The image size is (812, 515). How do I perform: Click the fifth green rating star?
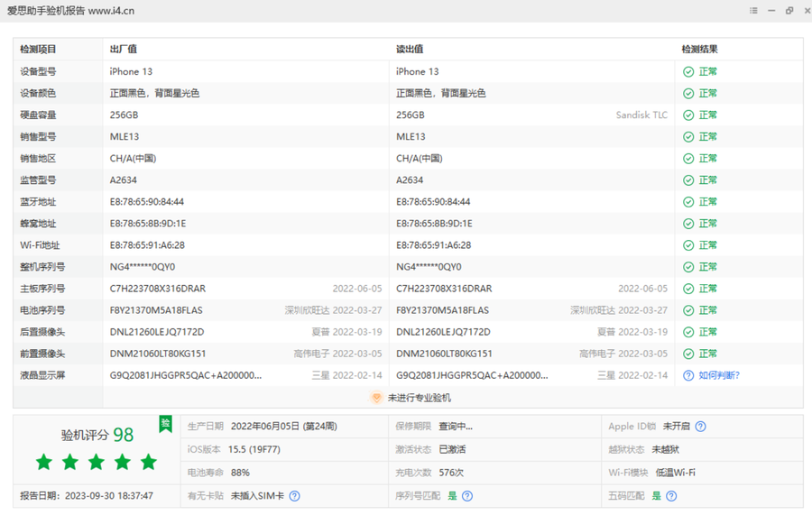149,462
